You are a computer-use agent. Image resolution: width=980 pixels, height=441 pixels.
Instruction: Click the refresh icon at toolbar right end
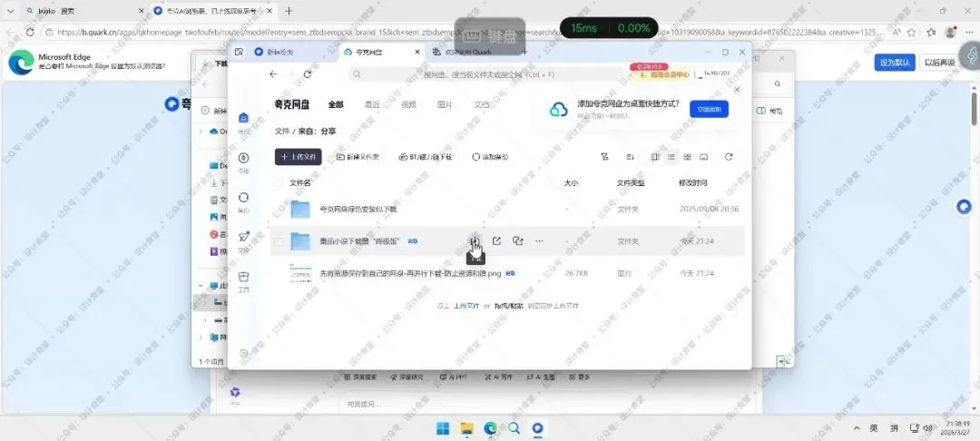(729, 157)
